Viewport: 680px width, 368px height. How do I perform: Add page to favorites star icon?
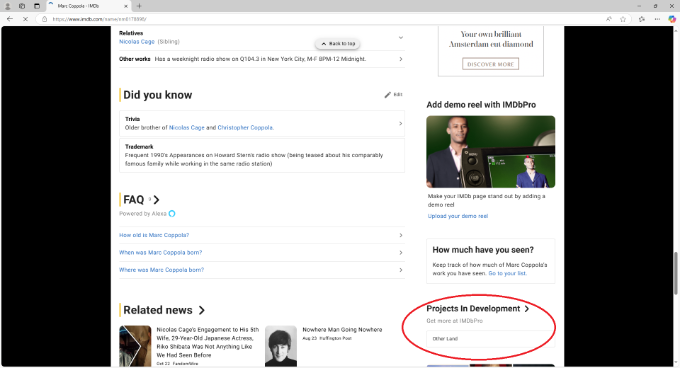(623, 19)
